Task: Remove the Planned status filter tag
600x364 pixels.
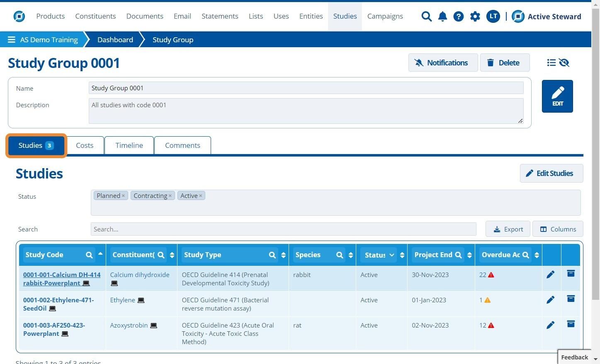Action: coord(123,196)
